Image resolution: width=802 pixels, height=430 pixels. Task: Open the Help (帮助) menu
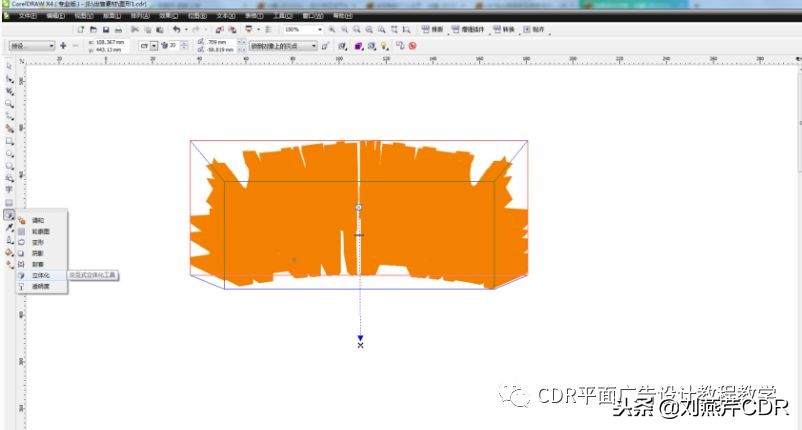pyautogui.click(x=342, y=16)
